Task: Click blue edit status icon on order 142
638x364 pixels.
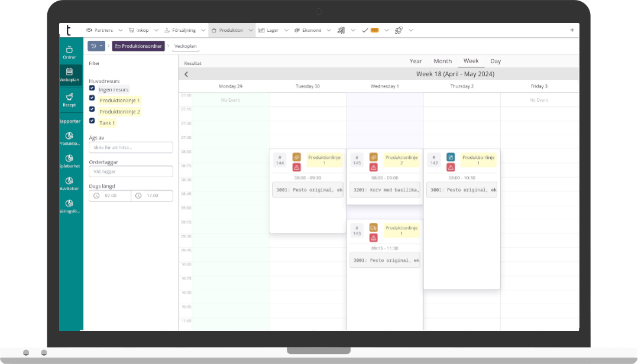Action: click(451, 157)
